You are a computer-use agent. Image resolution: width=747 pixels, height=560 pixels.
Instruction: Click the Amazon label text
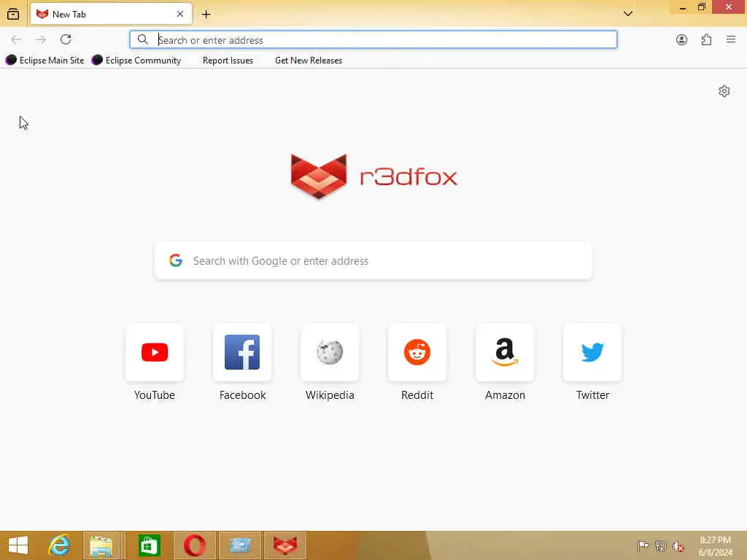[505, 395]
